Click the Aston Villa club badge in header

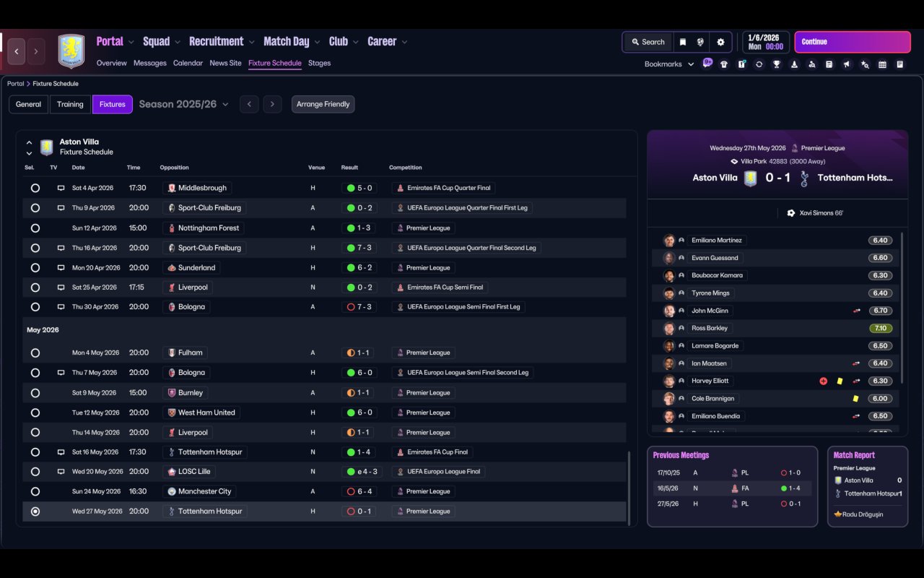click(71, 51)
